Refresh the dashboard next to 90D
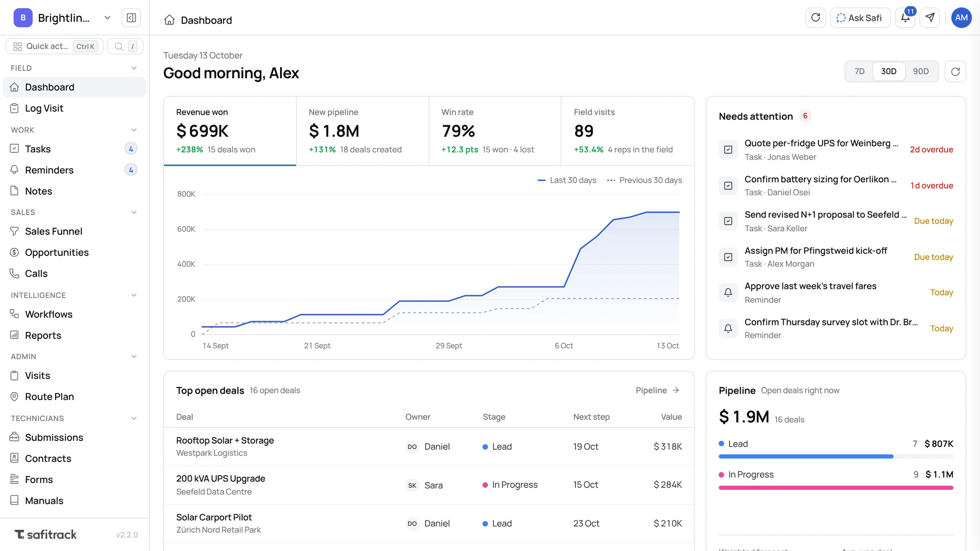This screenshot has height=551, width=980. coord(955,71)
